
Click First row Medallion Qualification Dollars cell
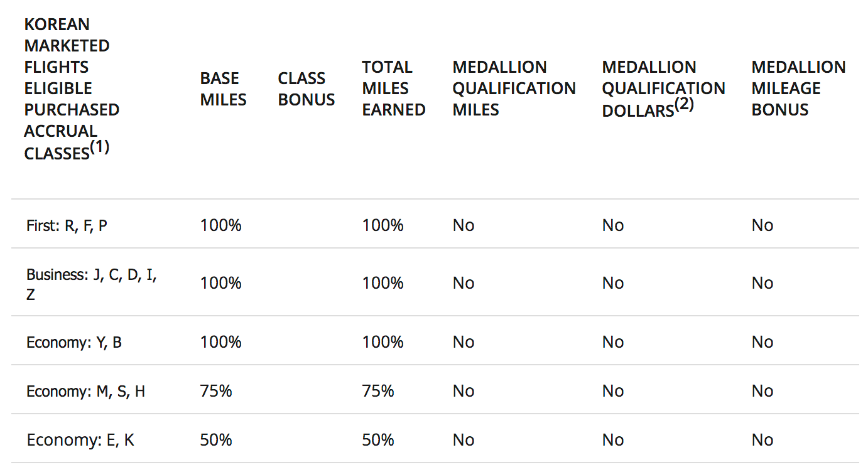pyautogui.click(x=613, y=225)
